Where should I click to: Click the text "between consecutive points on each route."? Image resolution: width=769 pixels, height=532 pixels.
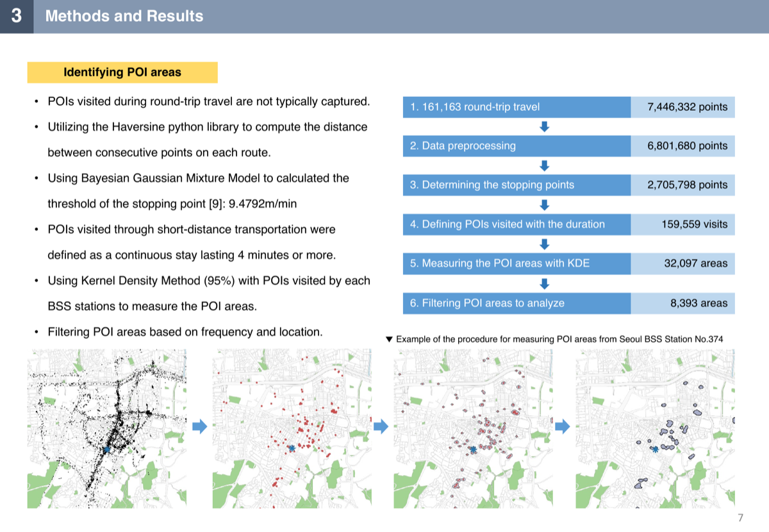click(160, 153)
